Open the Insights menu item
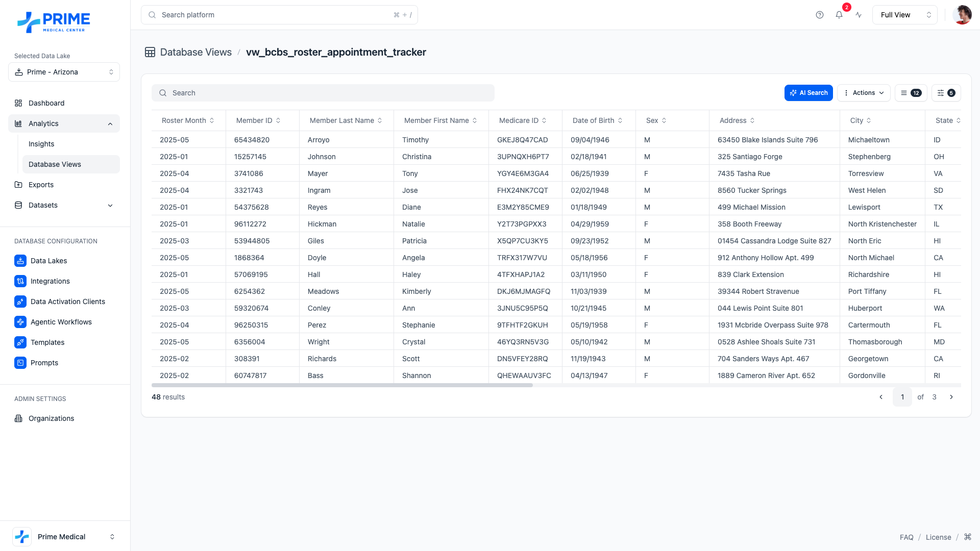This screenshot has height=551, width=980. tap(41, 144)
